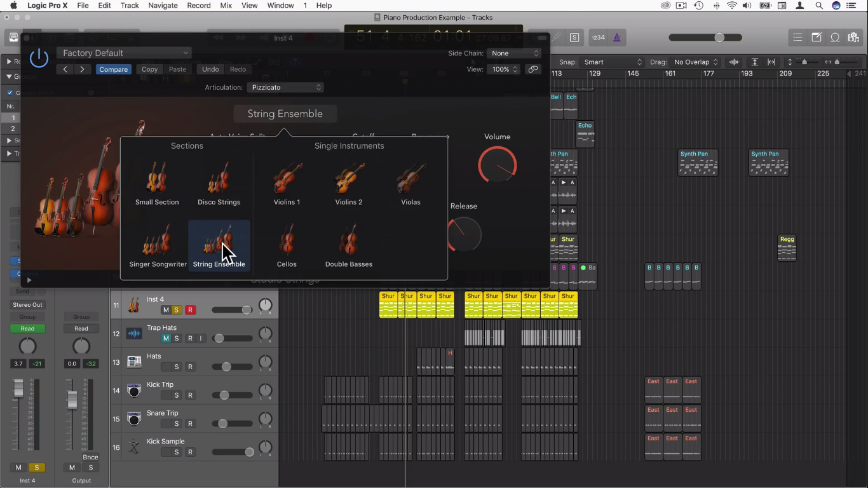The image size is (868, 488).
Task: Toggle the plug-in power button
Action: point(39,58)
